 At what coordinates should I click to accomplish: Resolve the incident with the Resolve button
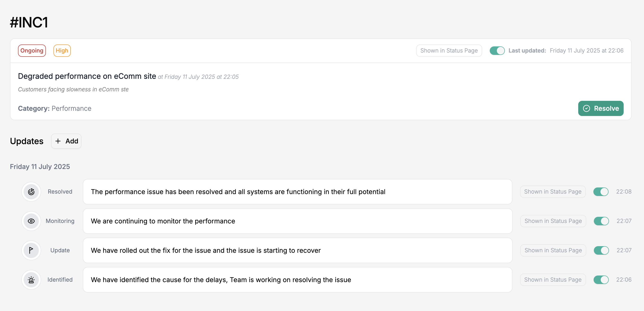601,108
